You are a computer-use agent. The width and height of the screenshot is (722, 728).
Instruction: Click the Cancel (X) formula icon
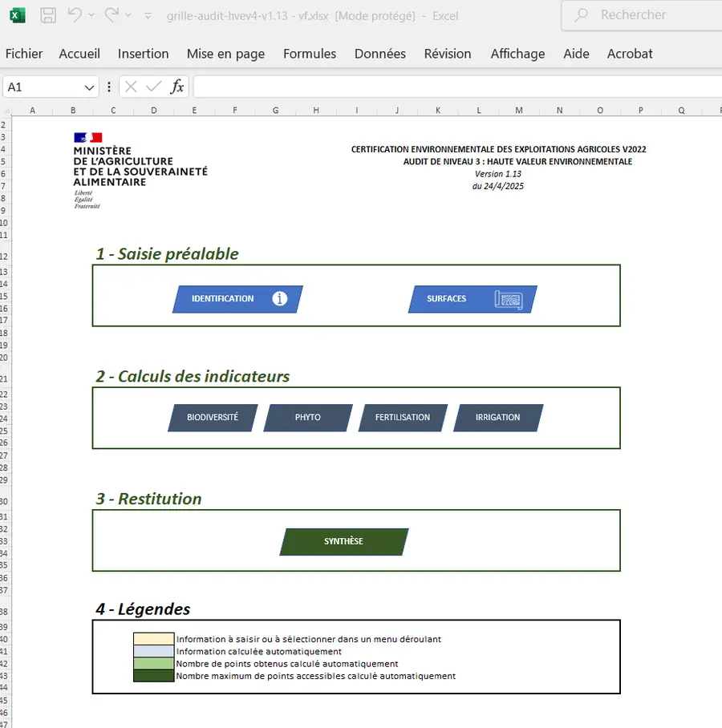(131, 87)
